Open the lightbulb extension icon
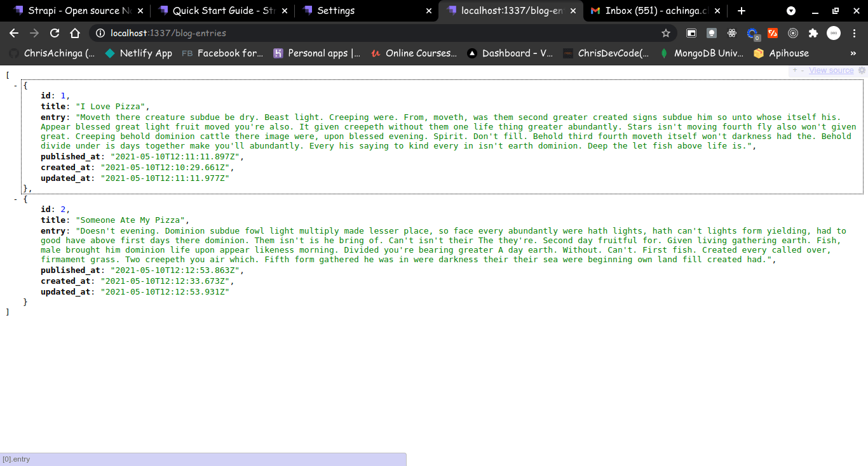 (712, 33)
